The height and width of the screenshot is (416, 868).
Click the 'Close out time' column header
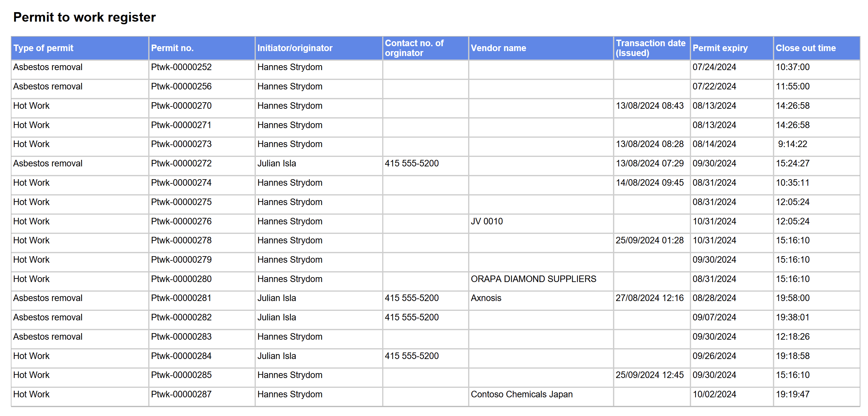pyautogui.click(x=805, y=48)
